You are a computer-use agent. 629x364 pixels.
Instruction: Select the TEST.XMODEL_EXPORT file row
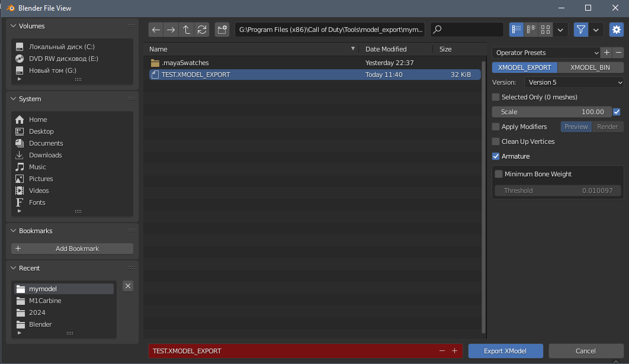click(315, 75)
